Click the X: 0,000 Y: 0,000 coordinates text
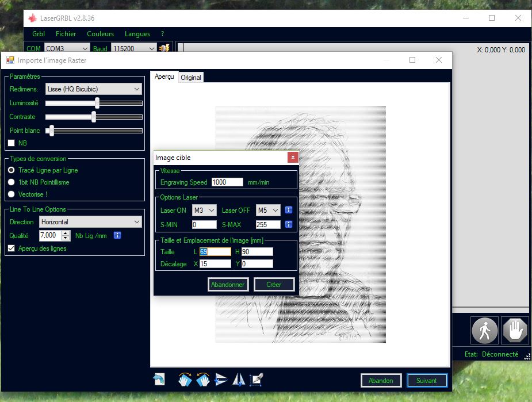 coord(501,50)
